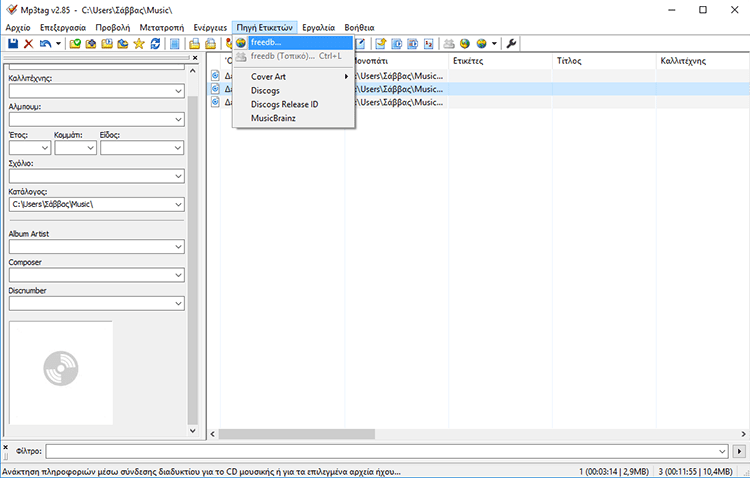Click the filter apply arrow button
Screen dimensions: 750x478
[739, 451]
